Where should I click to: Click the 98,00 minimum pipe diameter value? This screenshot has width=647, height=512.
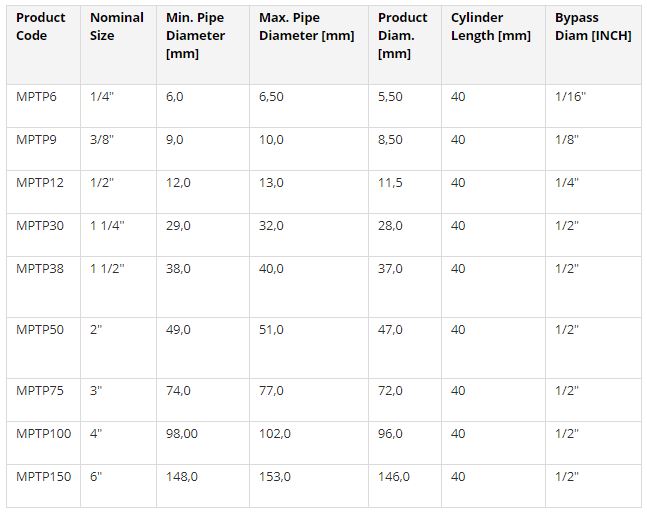tap(184, 434)
